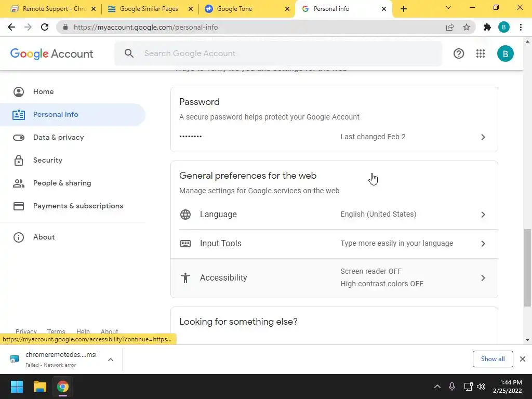Image resolution: width=532 pixels, height=399 pixels.
Task: Click the page vertical scrollbar thumb
Action: click(x=527, y=268)
